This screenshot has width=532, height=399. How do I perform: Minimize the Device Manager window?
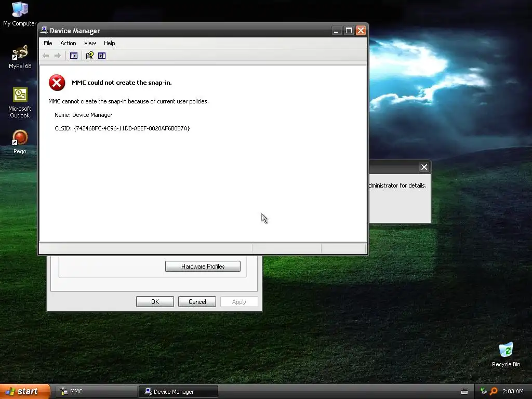336,31
